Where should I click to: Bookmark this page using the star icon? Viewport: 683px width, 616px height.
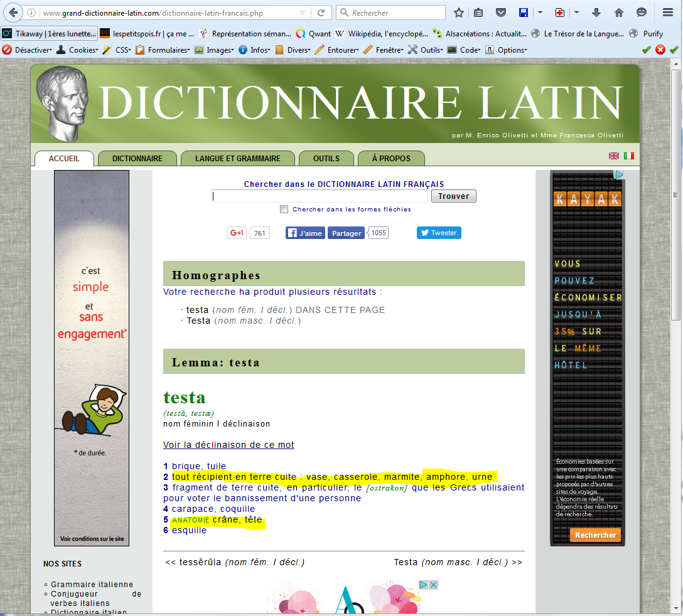459,13
